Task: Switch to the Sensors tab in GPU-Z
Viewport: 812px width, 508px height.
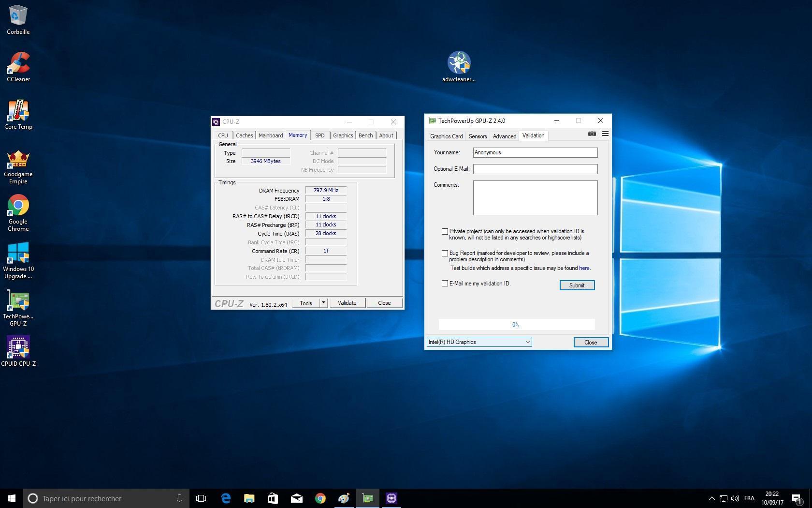Action: pyautogui.click(x=478, y=136)
